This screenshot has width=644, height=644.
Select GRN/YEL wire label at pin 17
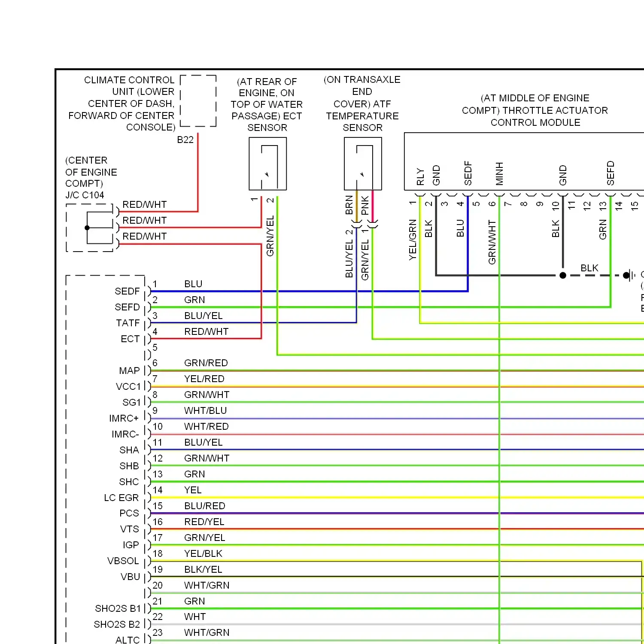(x=205, y=538)
